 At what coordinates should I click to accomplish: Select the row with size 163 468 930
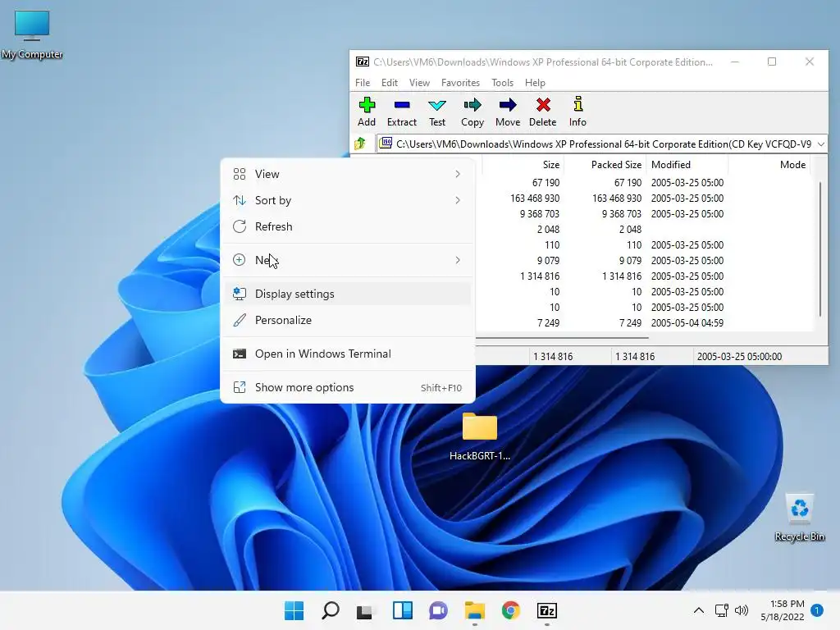pos(643,199)
